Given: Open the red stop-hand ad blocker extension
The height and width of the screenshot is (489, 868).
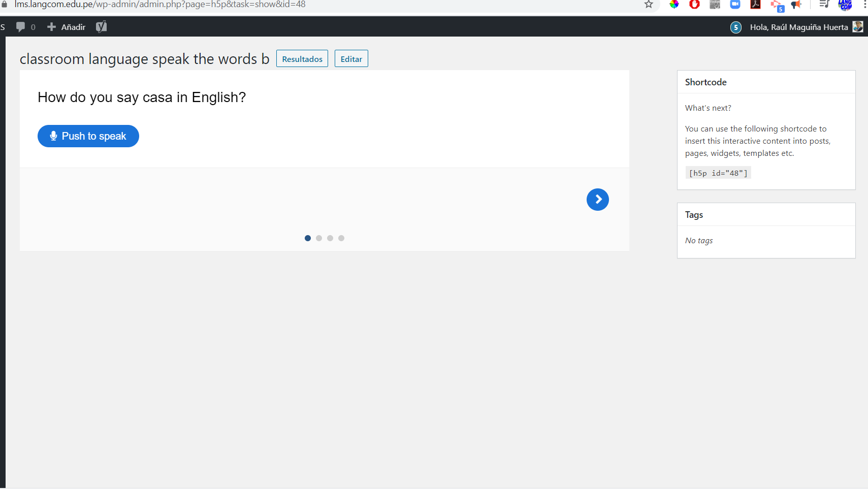Looking at the screenshot, I should pos(694,5).
